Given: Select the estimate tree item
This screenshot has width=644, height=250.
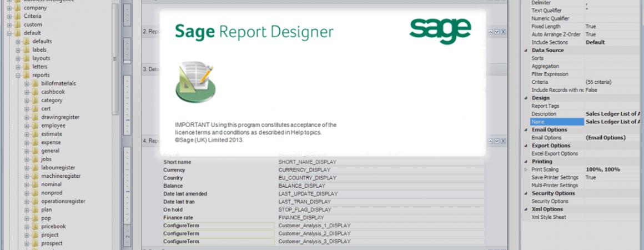Looking at the screenshot, I should [52, 134].
